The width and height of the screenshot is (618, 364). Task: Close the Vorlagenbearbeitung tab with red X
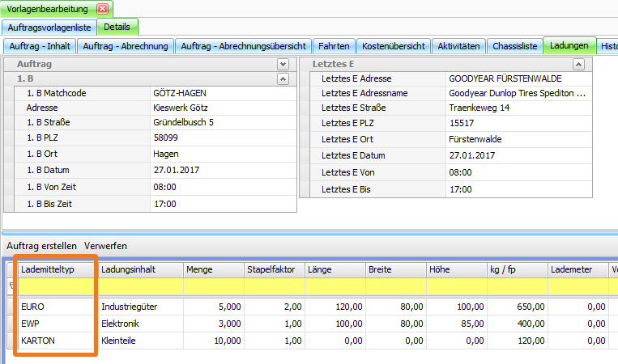102,9
